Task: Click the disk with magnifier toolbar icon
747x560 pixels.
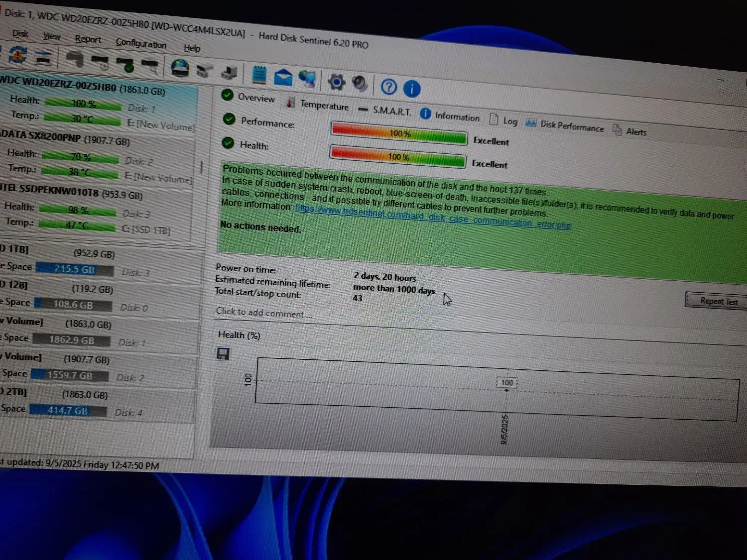Action: 149,66
